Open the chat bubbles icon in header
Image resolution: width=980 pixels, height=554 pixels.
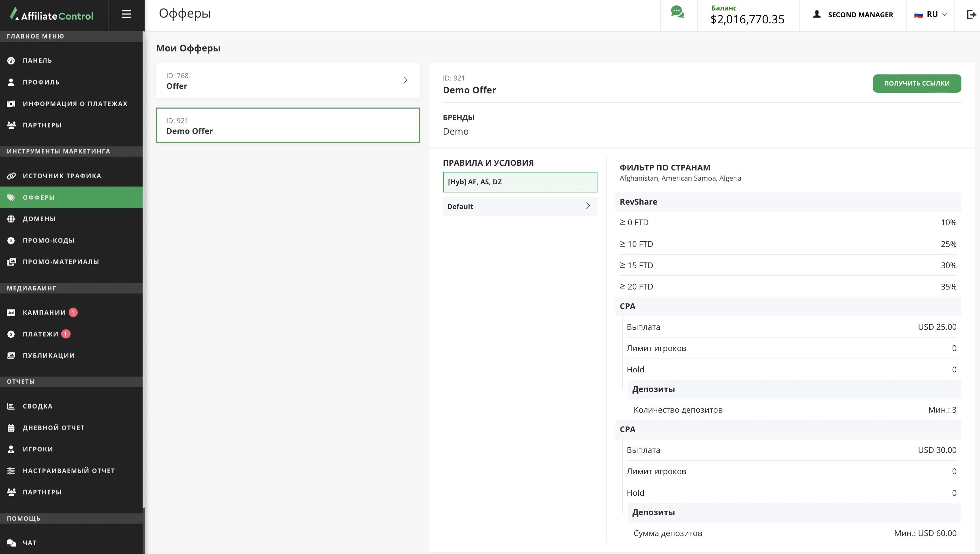point(677,12)
